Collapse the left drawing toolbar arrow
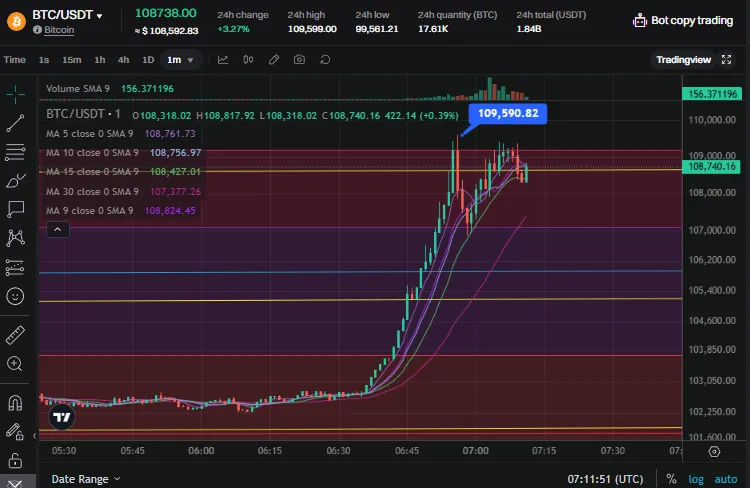750x488 pixels. 34,436
